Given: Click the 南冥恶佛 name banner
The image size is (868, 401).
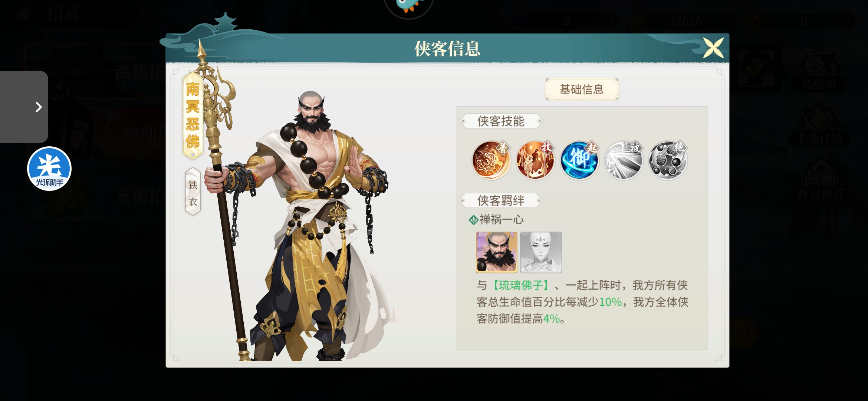Looking at the screenshot, I should (x=193, y=116).
